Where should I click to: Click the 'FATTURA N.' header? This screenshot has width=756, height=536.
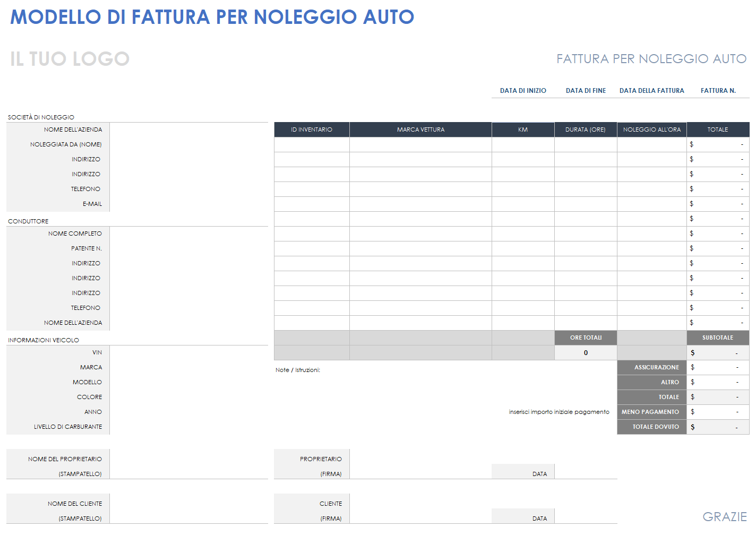(x=718, y=91)
